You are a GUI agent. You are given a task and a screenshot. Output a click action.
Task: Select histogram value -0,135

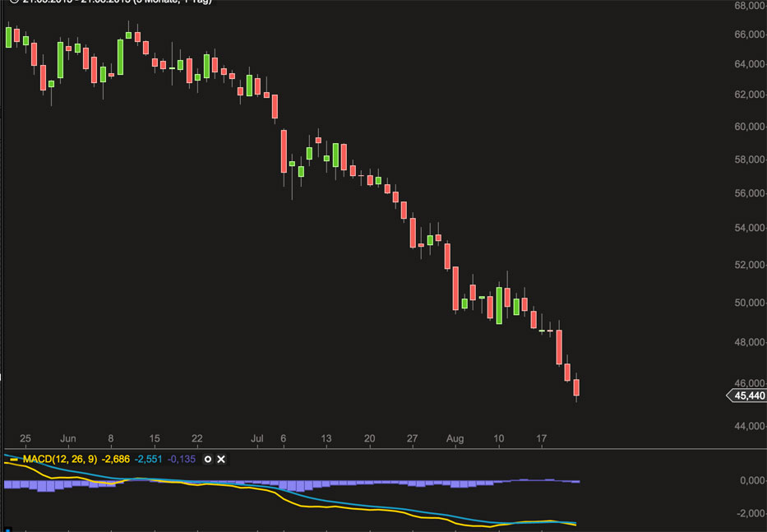click(x=181, y=459)
